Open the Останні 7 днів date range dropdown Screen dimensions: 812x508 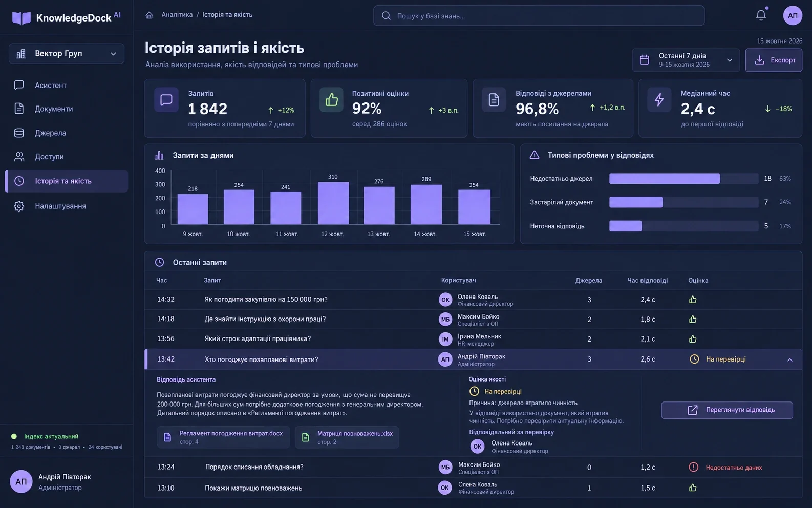(x=686, y=60)
